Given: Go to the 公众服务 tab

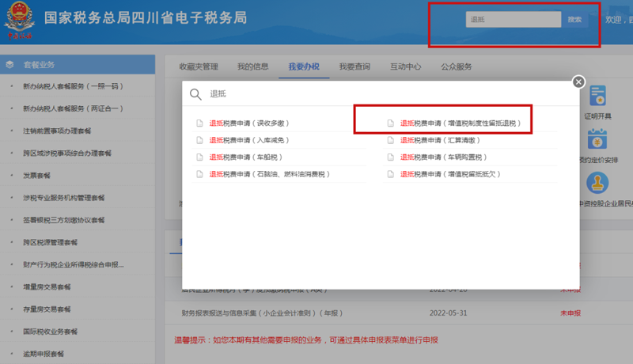Looking at the screenshot, I should point(456,67).
